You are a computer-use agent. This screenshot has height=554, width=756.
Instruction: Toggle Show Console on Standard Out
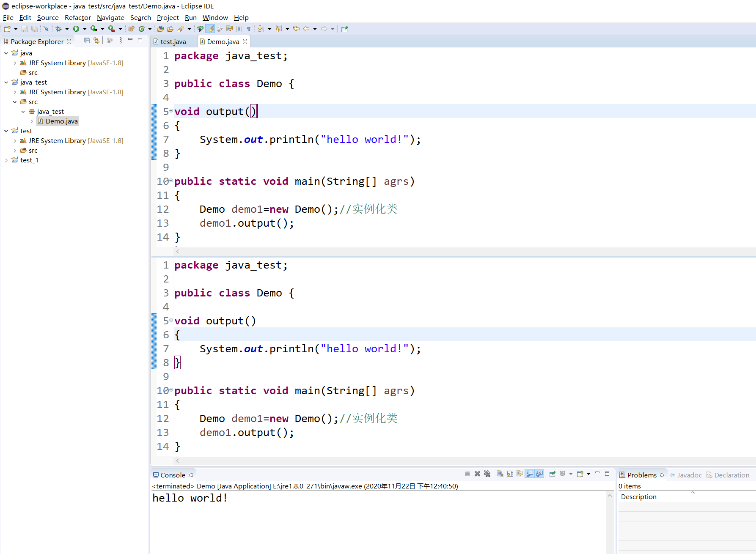tap(530, 474)
